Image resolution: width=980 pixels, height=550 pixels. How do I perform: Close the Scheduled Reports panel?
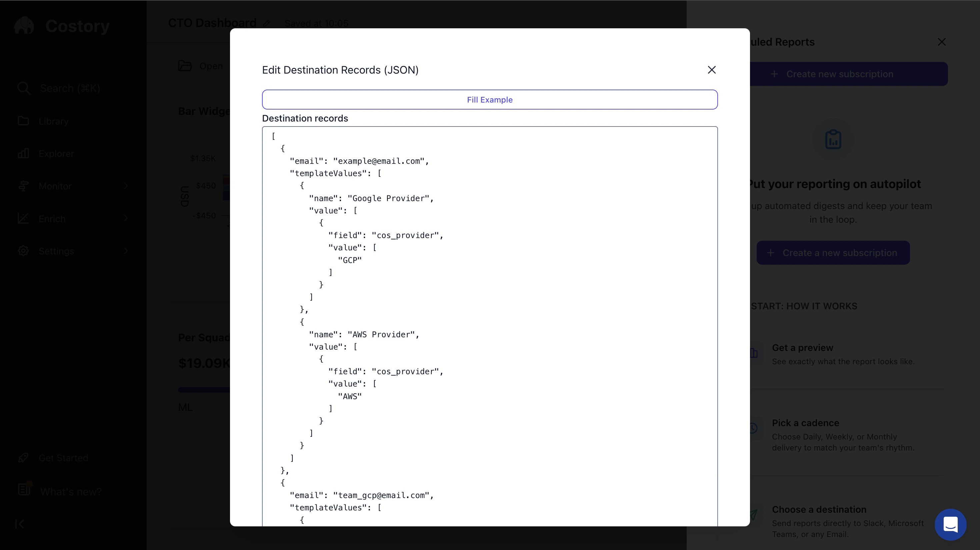(x=942, y=42)
